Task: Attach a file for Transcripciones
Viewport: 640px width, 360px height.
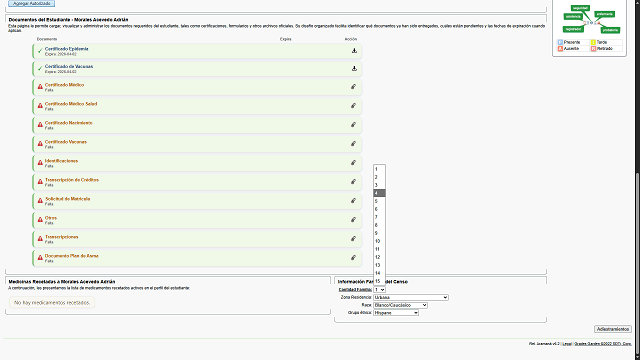Action: [x=353, y=238]
